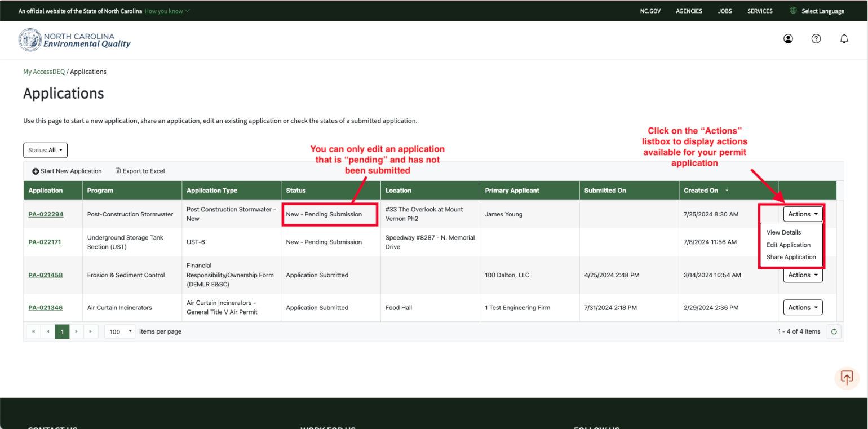Navigate back via the My AccessDEQ breadcrumb
The width and height of the screenshot is (868, 429).
44,72
